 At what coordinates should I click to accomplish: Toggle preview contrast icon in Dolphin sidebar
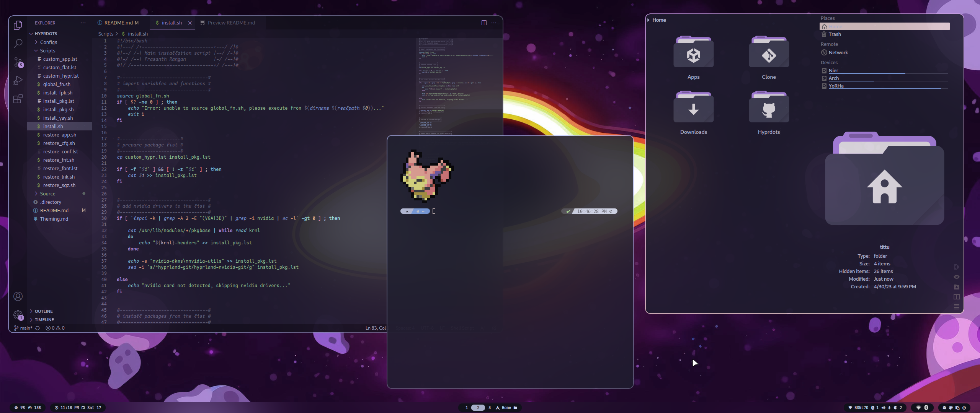(x=956, y=267)
